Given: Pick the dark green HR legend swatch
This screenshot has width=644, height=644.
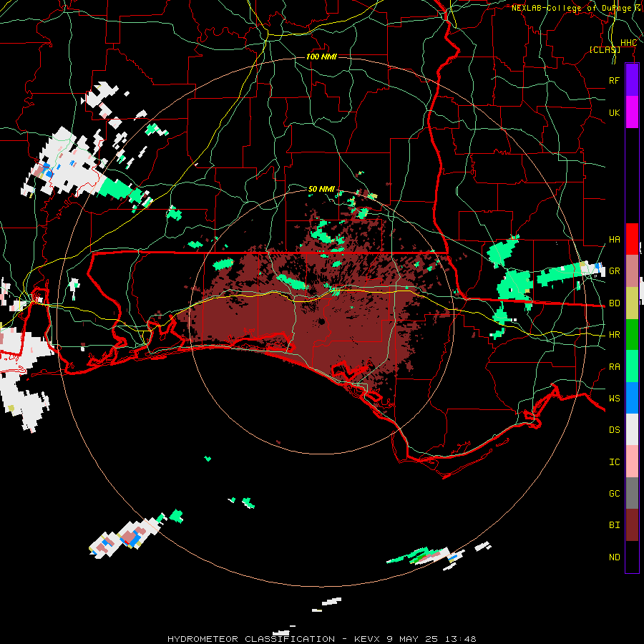Looking at the screenshot, I should point(632,335).
